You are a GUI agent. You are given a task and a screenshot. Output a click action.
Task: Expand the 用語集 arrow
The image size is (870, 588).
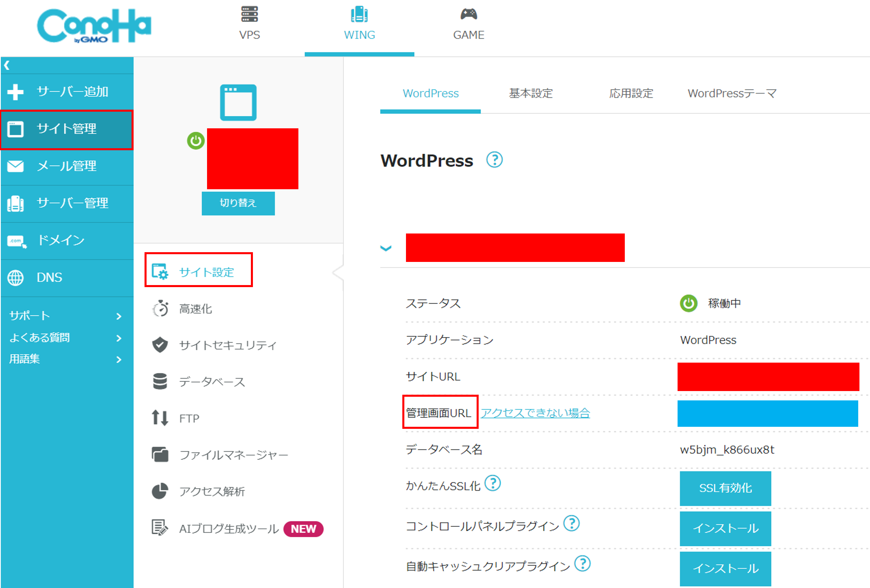[x=119, y=359]
